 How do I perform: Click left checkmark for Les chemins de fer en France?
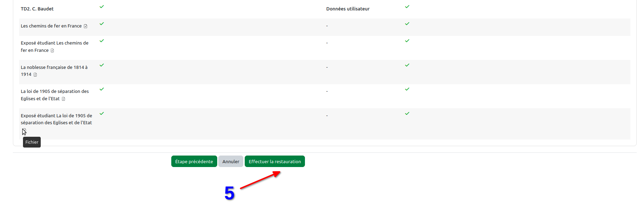pos(102,24)
